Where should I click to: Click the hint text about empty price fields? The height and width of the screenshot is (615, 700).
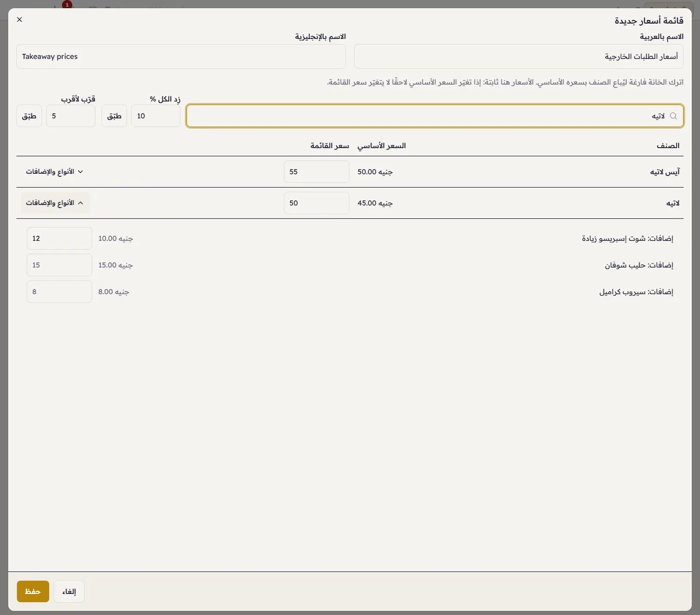pyautogui.click(x=505, y=82)
